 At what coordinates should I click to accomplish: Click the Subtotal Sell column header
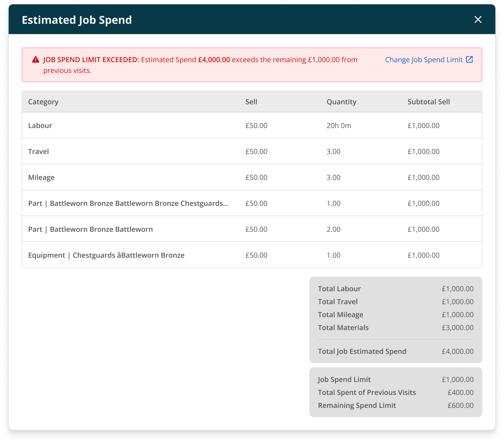429,102
